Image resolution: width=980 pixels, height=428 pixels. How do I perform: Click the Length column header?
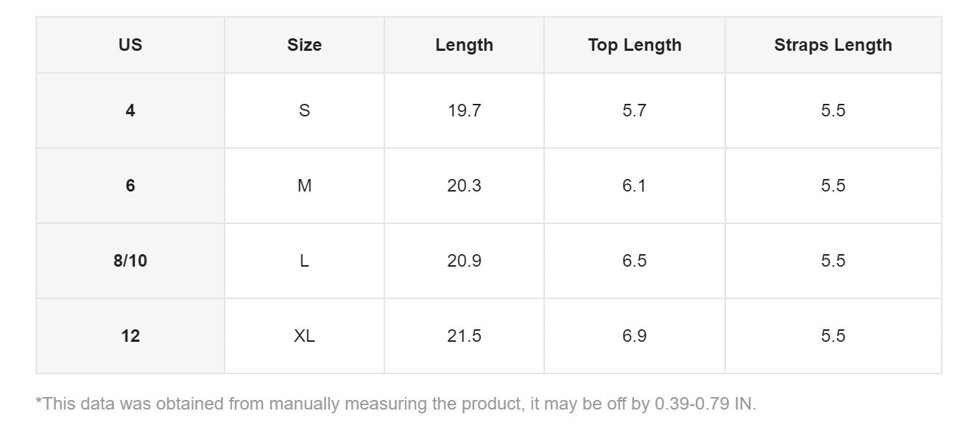point(464,45)
